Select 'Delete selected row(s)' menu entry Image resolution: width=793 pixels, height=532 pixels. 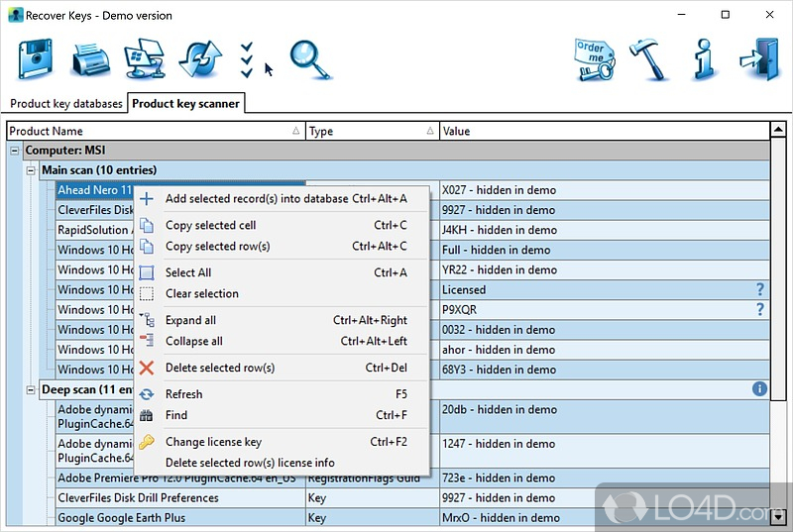point(220,368)
